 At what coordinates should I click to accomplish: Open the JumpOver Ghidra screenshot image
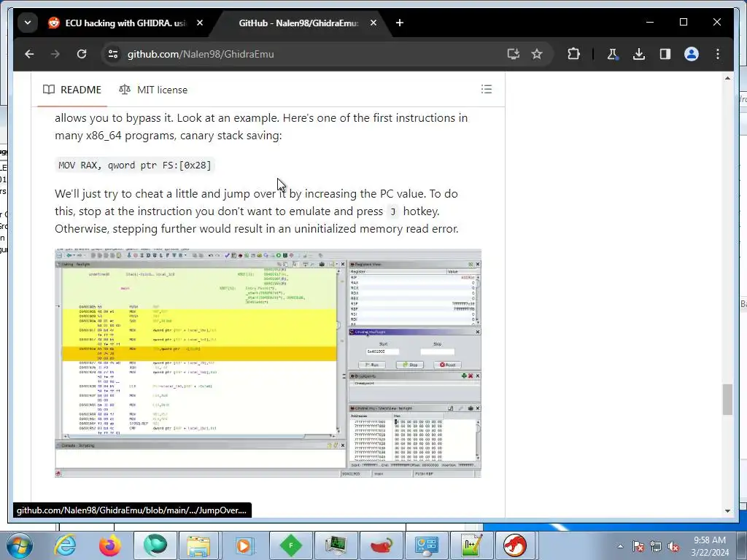pos(268,363)
